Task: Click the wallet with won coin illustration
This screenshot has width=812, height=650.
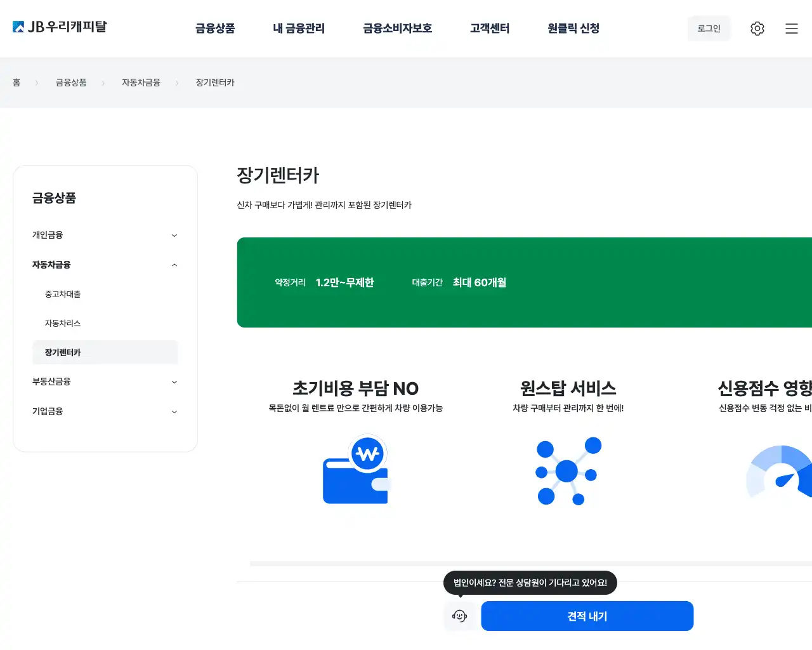Action: pyautogui.click(x=355, y=469)
